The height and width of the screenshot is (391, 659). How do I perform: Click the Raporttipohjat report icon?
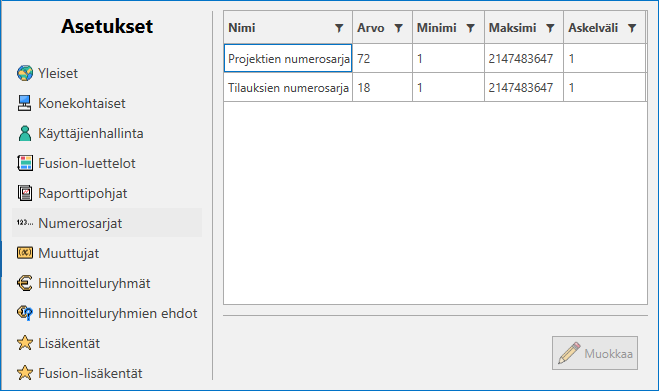click(x=25, y=193)
